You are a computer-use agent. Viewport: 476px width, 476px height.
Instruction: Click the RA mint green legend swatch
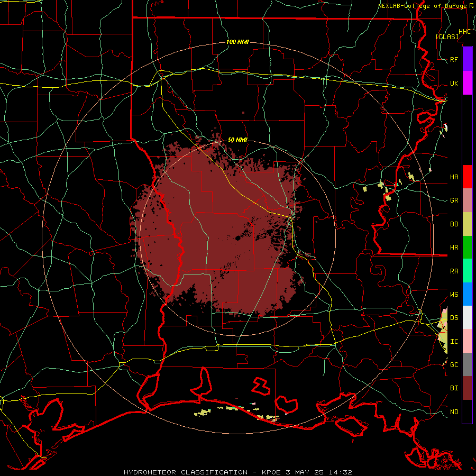(x=467, y=271)
